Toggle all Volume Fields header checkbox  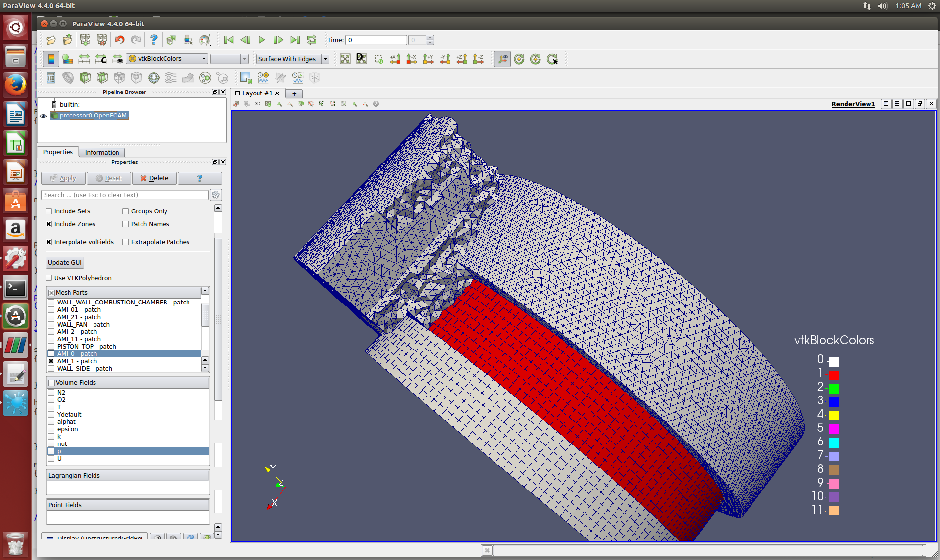tap(52, 383)
